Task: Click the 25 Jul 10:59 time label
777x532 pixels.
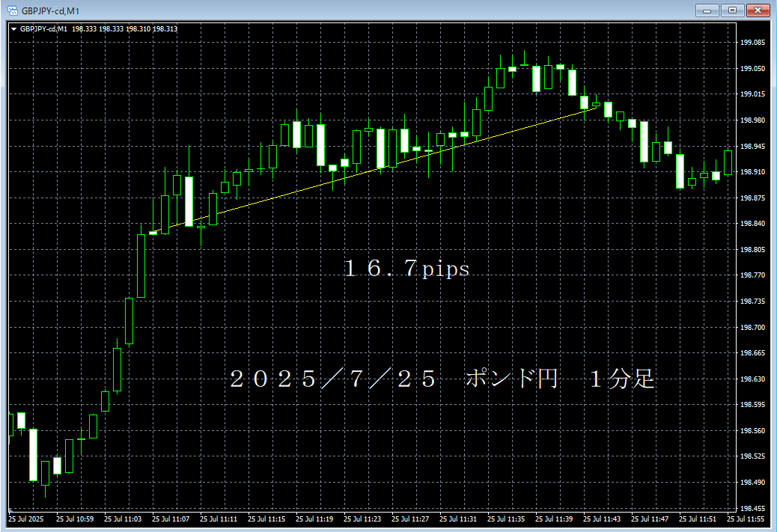Action: 75,519
